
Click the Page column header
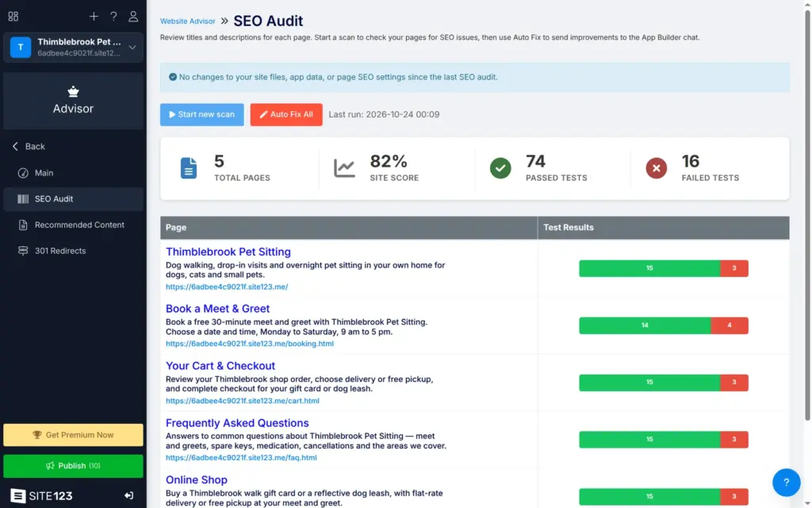pyautogui.click(x=349, y=228)
